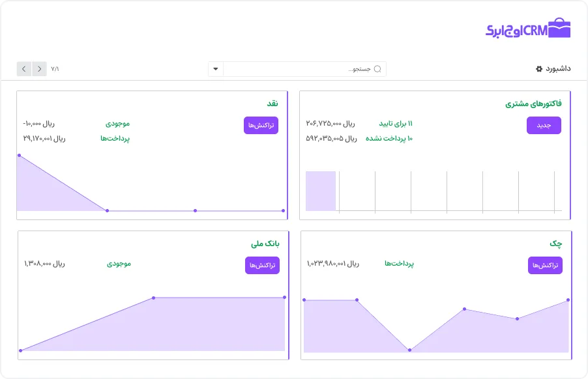588x379 pixels.
Task: Click the CRM briefcase logo
Action: (528, 29)
